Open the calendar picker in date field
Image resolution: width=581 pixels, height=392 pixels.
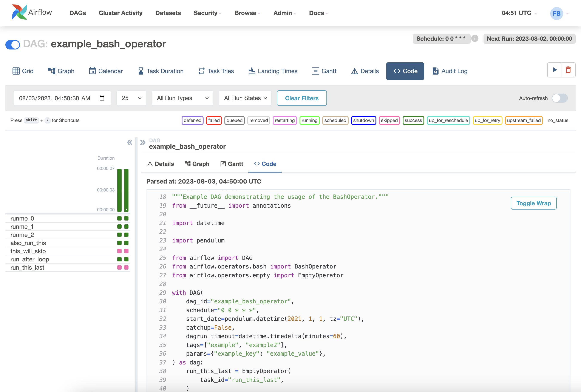click(x=102, y=98)
